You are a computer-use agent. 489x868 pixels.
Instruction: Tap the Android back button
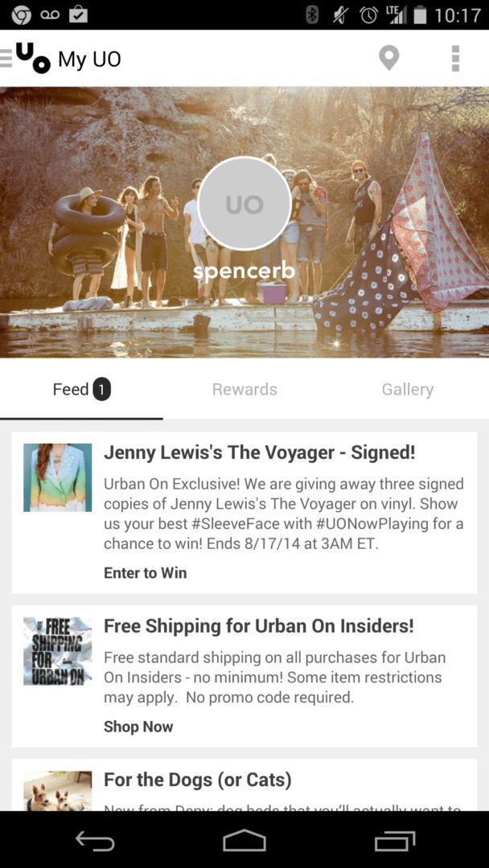coord(95,841)
